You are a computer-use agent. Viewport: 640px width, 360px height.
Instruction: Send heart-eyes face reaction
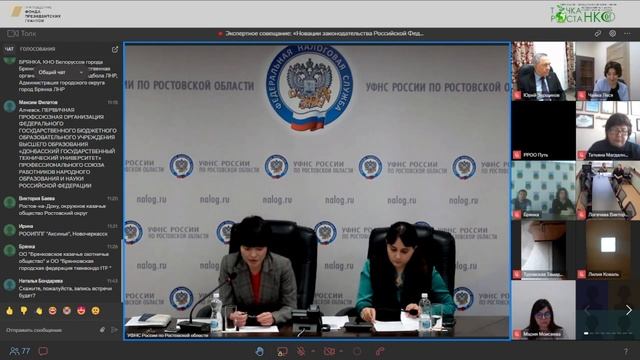(x=81, y=311)
